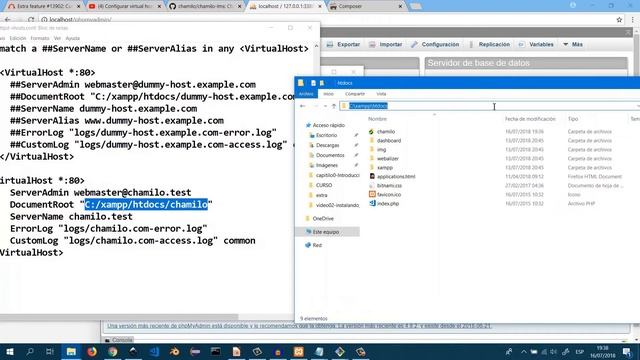
Task: Open the Más dropdown in phpMyAdmin
Action: (x=573, y=44)
